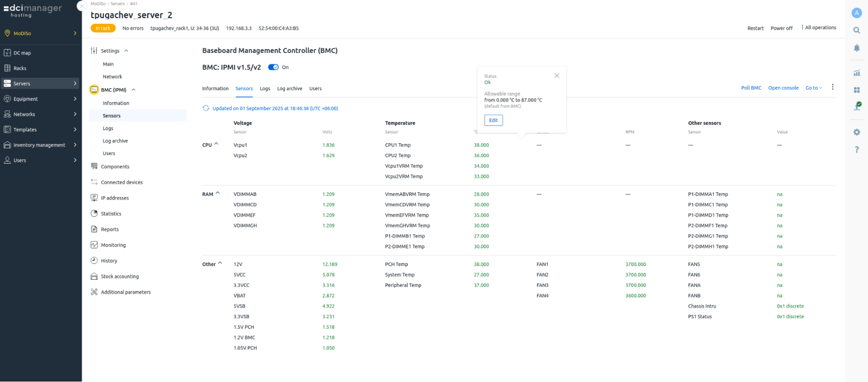Click the refresh icon beside update timestamp
This screenshot has width=868, height=382.
(206, 109)
